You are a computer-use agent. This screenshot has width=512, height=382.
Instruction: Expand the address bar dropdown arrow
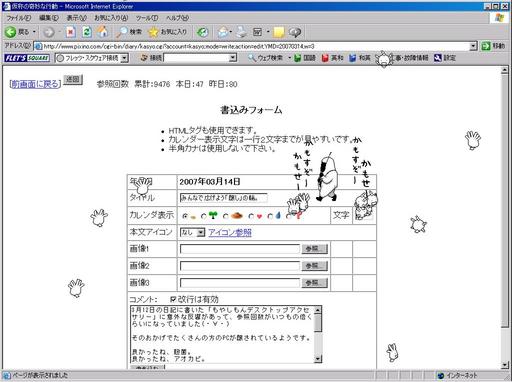(473, 46)
